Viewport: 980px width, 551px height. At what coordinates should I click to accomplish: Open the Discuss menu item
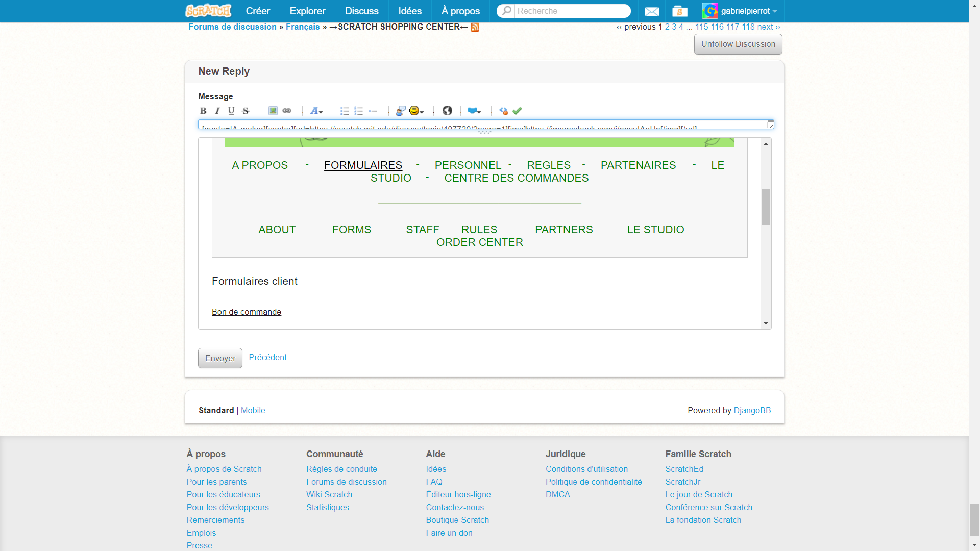pos(362,11)
